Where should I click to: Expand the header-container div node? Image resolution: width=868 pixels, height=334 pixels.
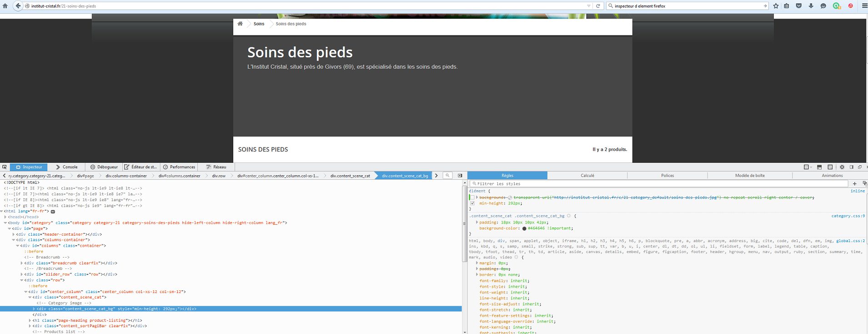14,234
